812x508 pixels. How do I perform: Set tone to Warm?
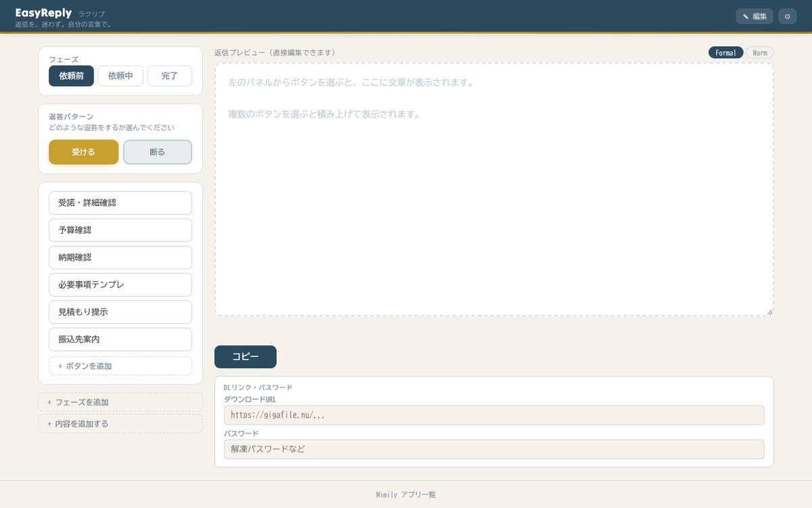(x=760, y=53)
